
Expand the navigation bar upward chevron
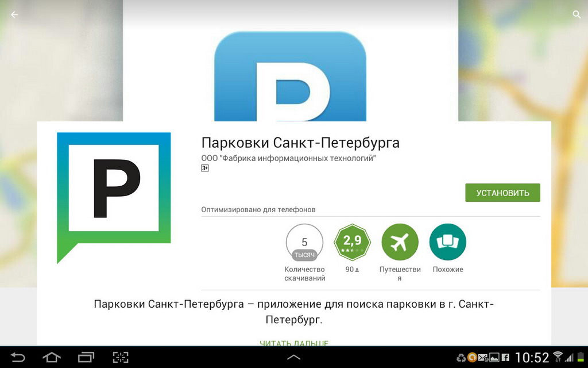[294, 357]
